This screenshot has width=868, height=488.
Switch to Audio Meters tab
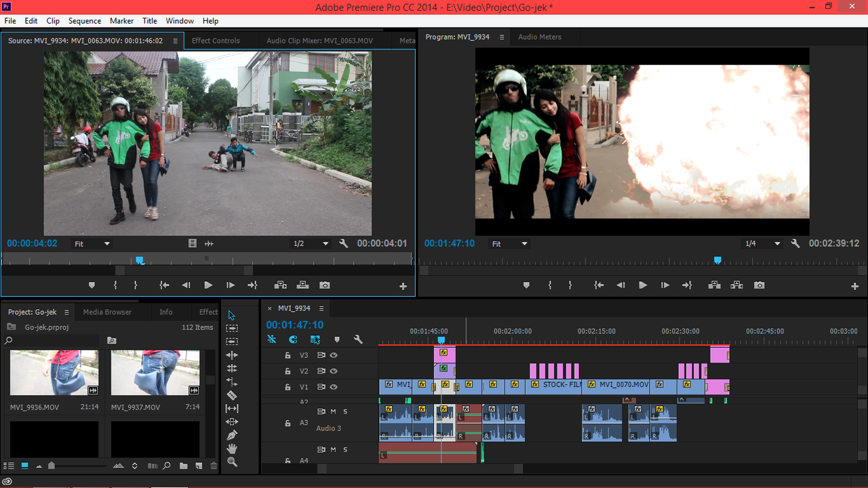tap(540, 37)
